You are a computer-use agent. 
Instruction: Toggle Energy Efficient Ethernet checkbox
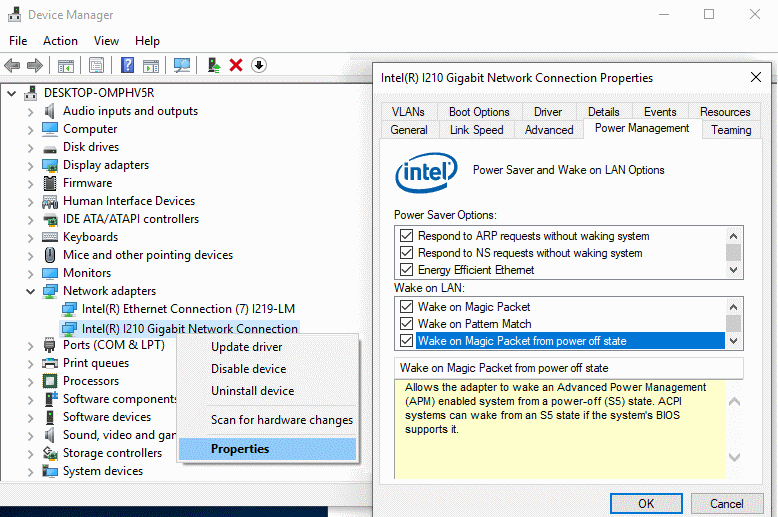click(x=406, y=269)
